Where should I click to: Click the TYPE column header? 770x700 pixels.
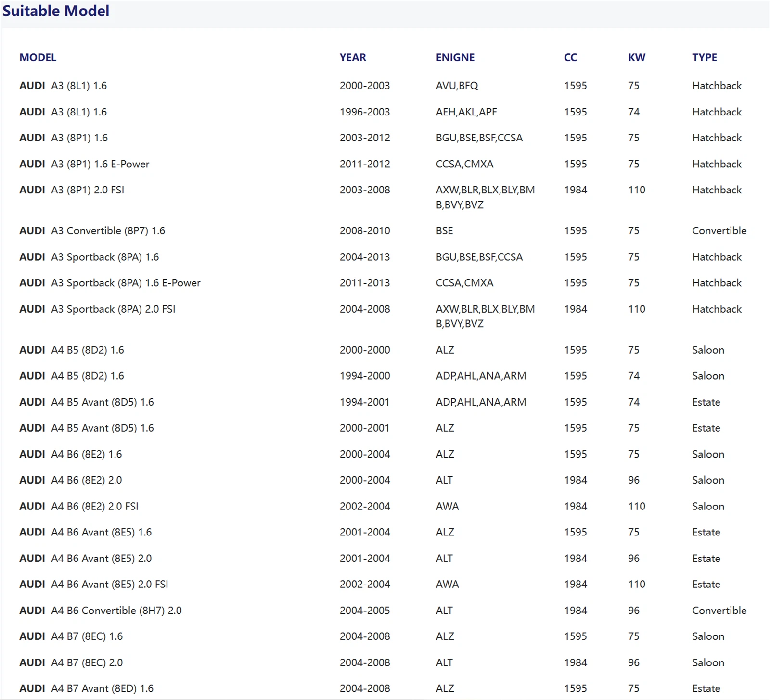(x=705, y=57)
